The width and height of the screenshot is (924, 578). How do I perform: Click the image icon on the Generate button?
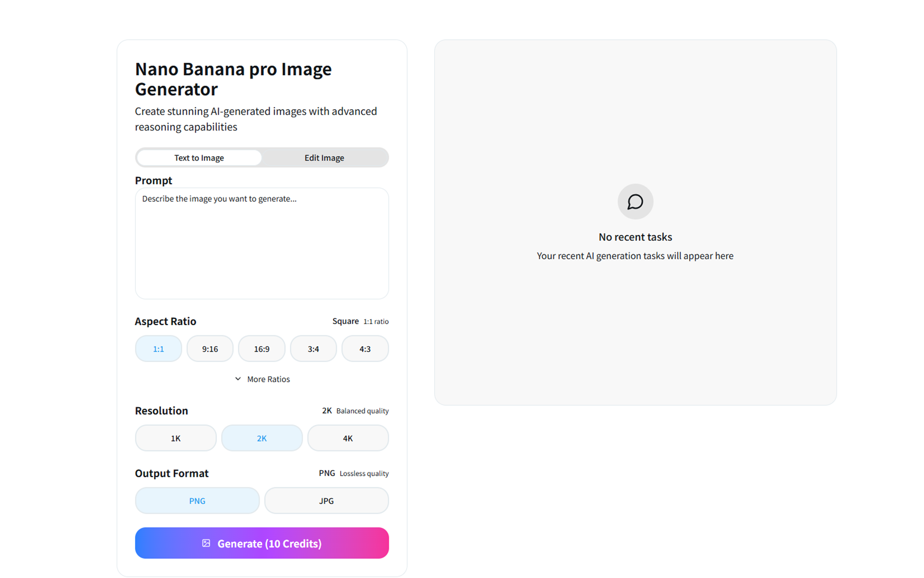tap(206, 543)
